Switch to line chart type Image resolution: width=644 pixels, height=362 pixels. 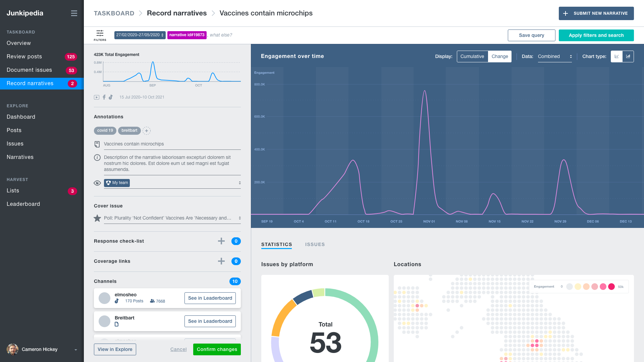(616, 56)
